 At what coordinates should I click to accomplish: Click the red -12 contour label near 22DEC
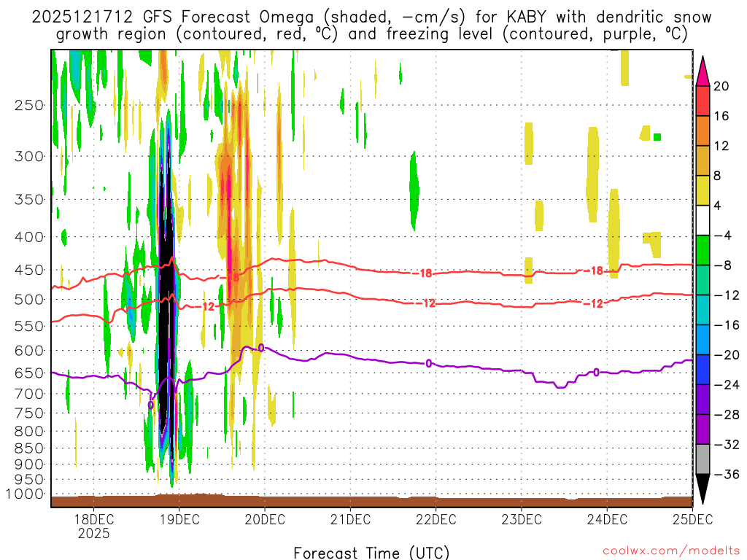pyautogui.click(x=426, y=303)
